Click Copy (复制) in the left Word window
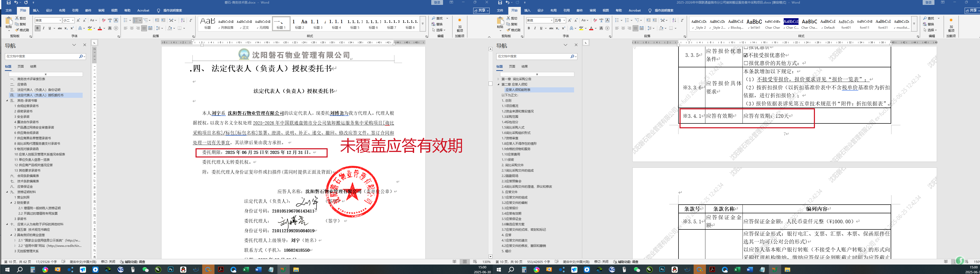Viewport: 980px width, 274px height. click(x=21, y=24)
